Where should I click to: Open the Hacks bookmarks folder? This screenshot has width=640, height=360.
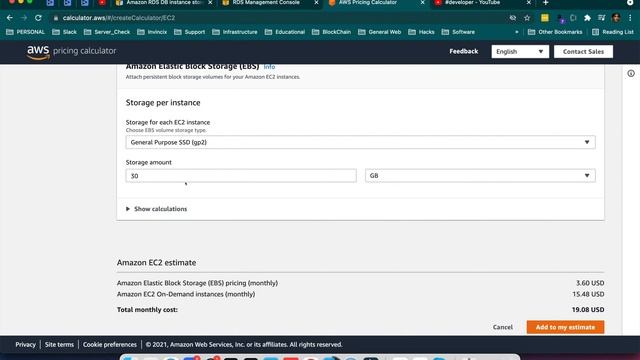(x=422, y=32)
